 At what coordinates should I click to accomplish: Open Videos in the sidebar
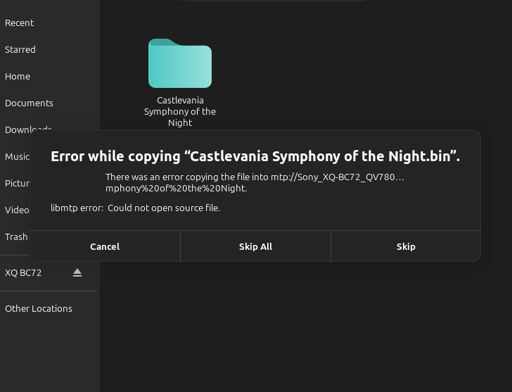17,210
